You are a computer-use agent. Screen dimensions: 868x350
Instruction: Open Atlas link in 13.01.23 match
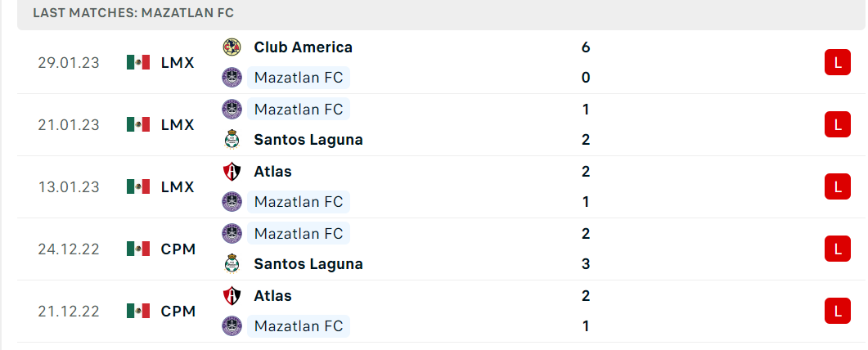pyautogui.click(x=272, y=172)
